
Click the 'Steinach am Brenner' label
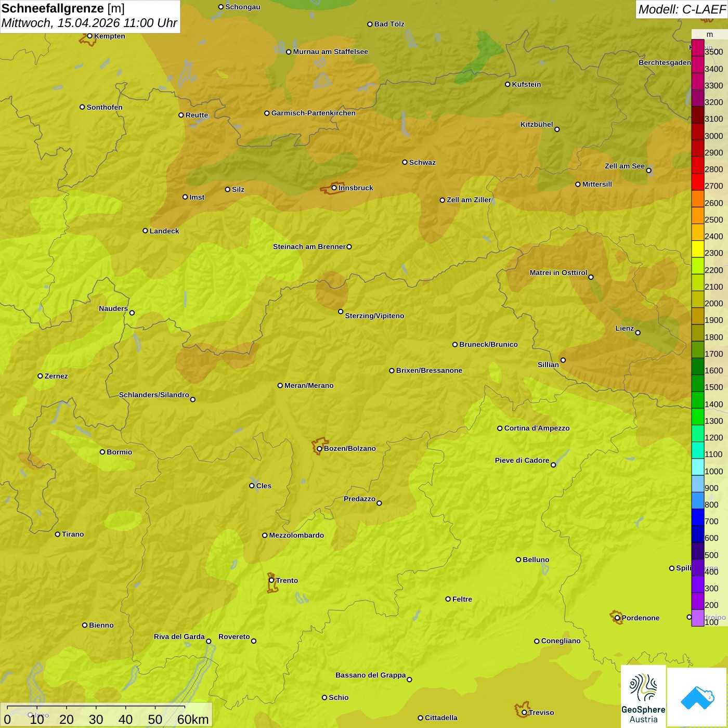click(309, 246)
